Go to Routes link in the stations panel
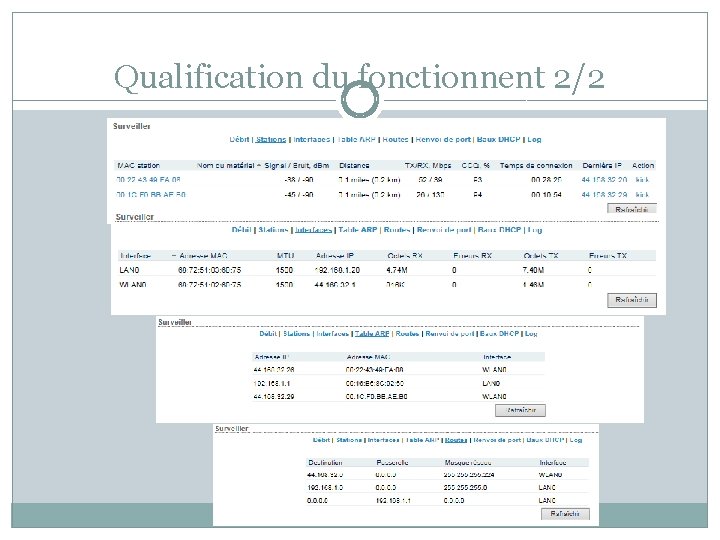 click(x=395, y=139)
